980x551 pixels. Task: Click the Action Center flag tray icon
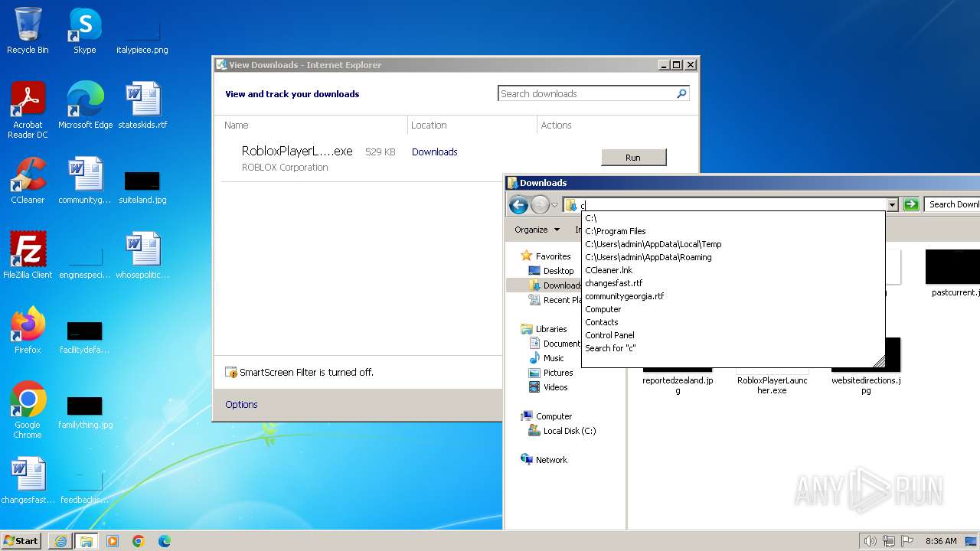(x=906, y=541)
